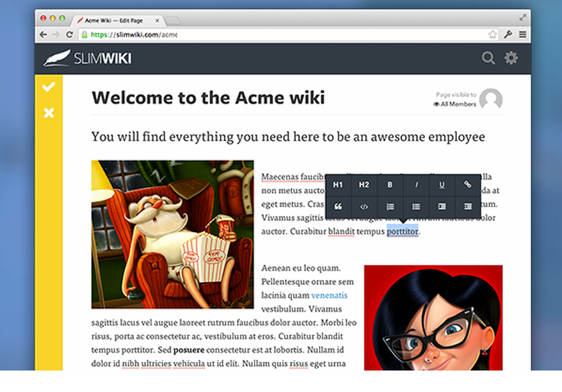The width and height of the screenshot is (562, 392).
Task: Click the misspelled word blandit in first paragraph
Action: 342,231
